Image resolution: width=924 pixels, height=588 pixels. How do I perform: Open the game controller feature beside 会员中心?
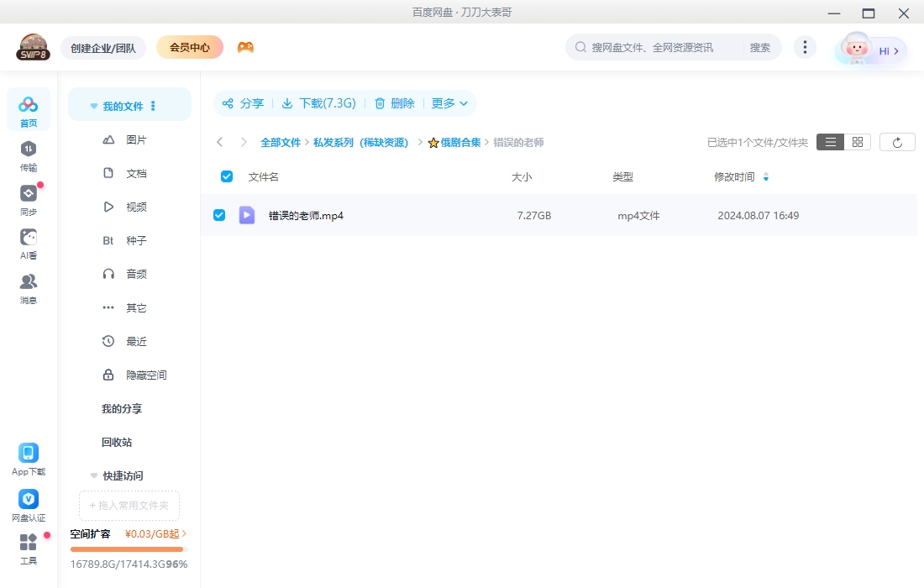tap(245, 47)
